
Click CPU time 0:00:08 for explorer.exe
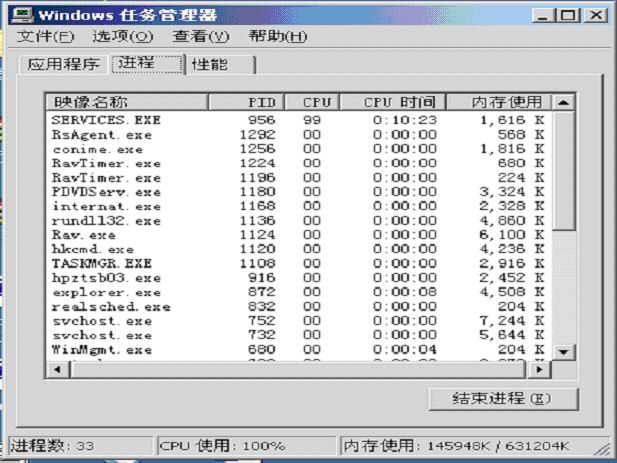tap(405, 292)
